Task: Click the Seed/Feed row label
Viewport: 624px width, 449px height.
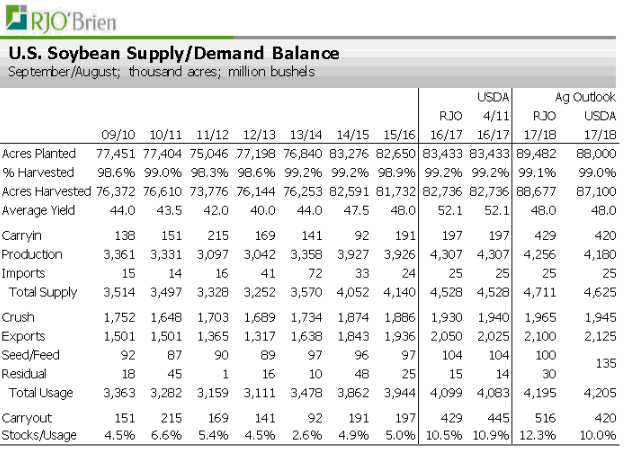Action: tap(28, 353)
